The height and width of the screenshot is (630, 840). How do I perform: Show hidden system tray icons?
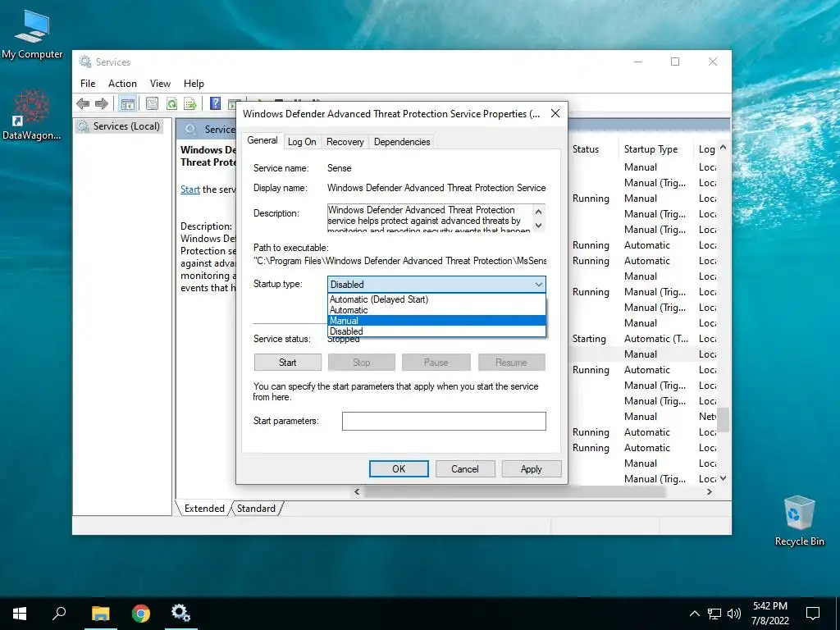coord(694,614)
